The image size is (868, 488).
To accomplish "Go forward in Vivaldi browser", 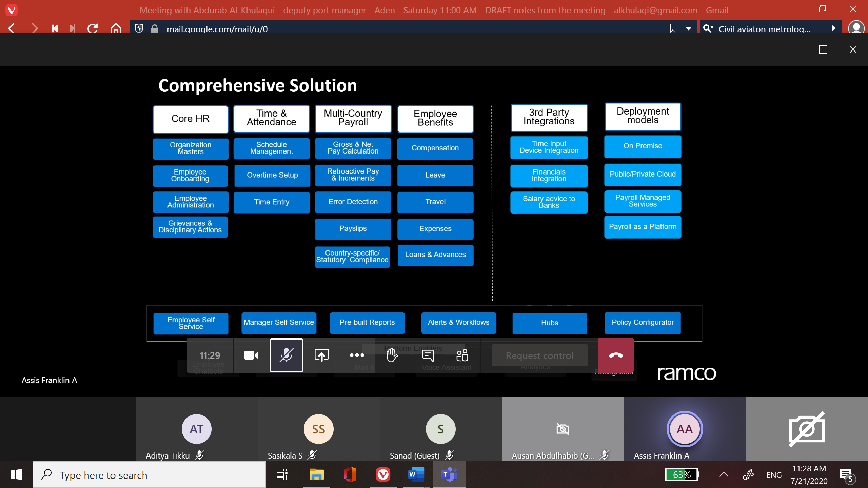I will click(x=34, y=28).
